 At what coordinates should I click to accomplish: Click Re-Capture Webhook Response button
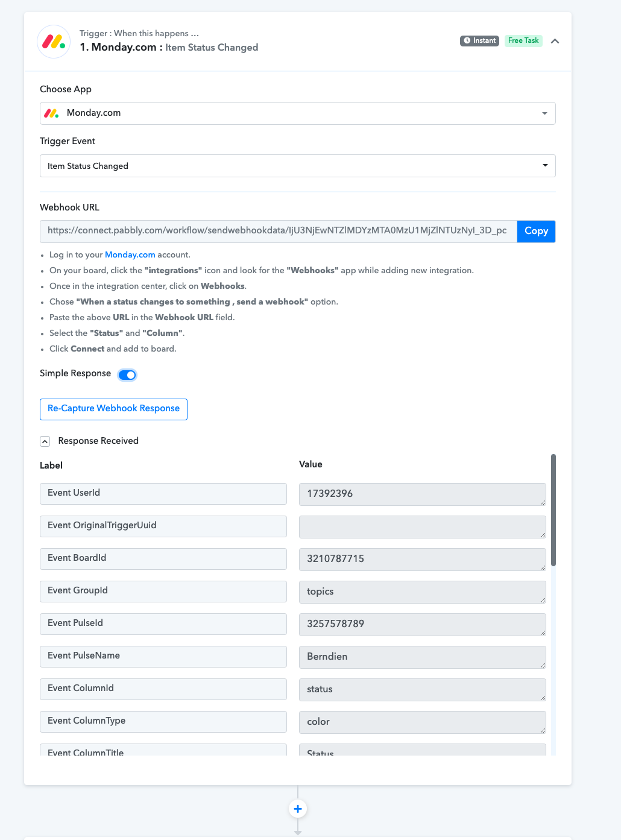coord(113,409)
